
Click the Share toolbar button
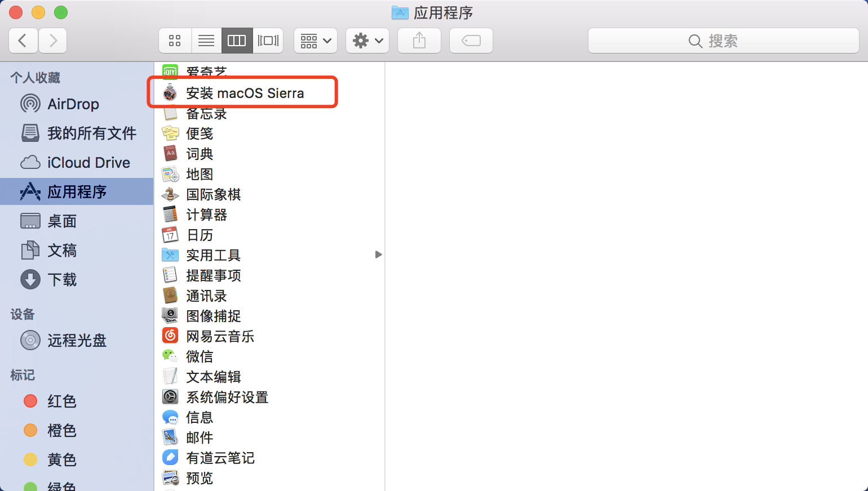coord(419,41)
